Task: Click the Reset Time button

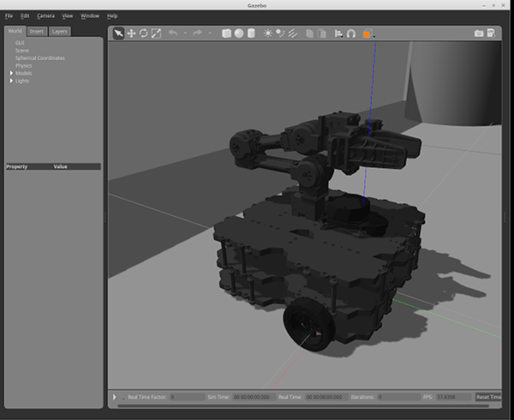Action: [x=488, y=397]
